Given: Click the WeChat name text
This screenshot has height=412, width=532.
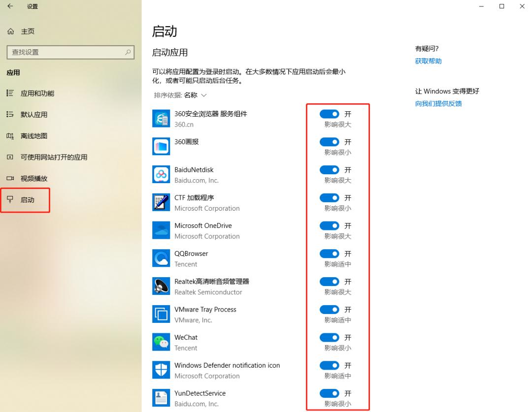Looking at the screenshot, I should point(186,337).
